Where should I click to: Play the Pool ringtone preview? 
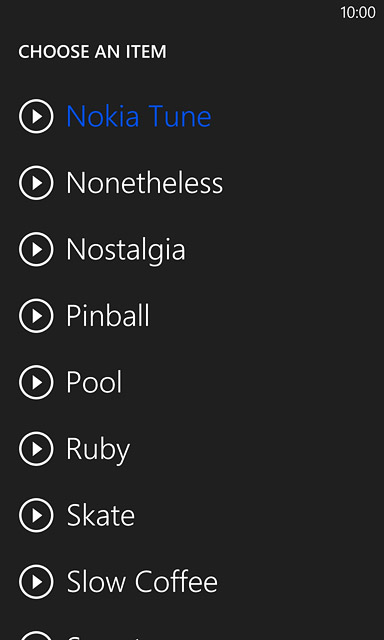coord(36,382)
